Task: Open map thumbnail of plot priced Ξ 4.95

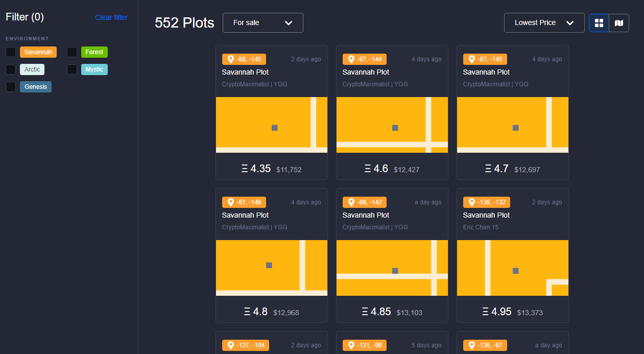Action: point(513,268)
